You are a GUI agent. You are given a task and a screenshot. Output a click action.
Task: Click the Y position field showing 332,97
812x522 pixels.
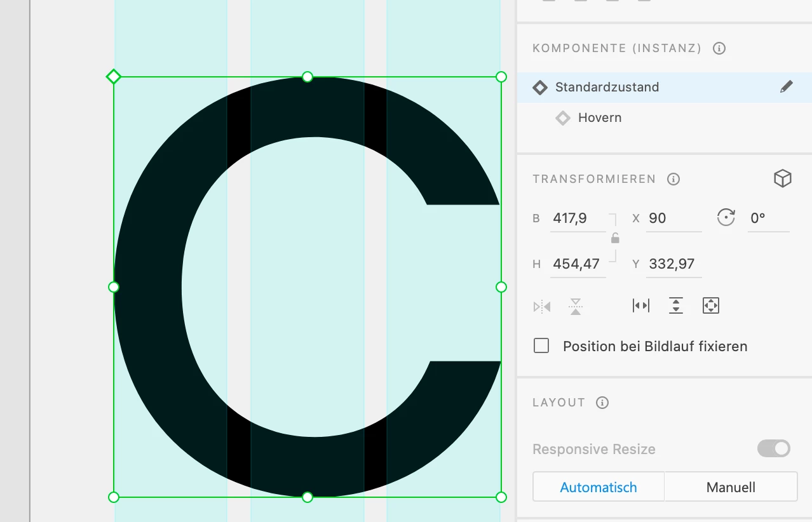673,264
